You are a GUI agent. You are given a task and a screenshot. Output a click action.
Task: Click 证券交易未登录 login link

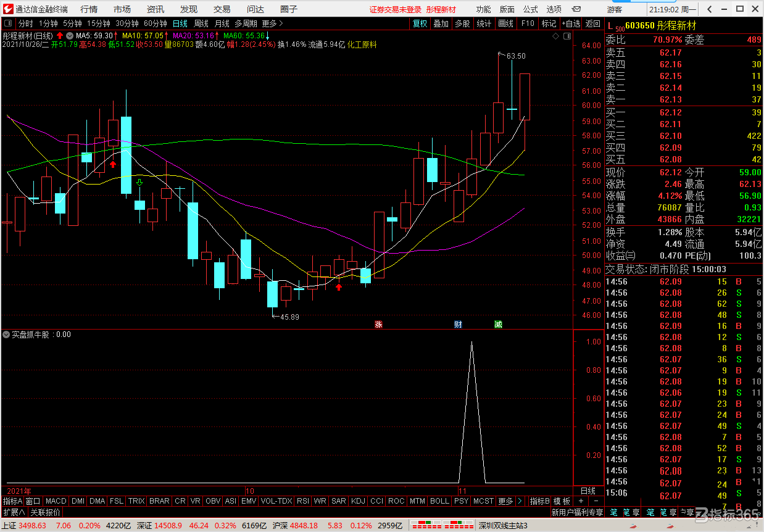(396, 9)
